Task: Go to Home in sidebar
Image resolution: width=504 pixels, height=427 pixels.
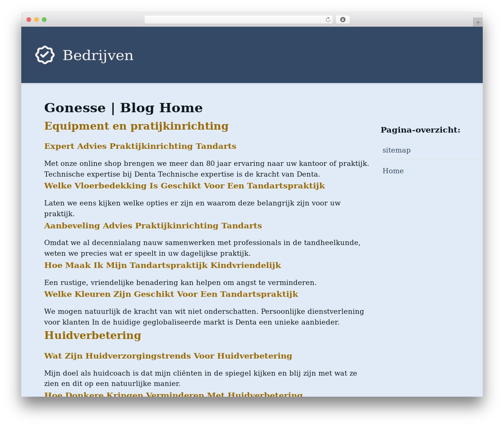Action: point(393,171)
